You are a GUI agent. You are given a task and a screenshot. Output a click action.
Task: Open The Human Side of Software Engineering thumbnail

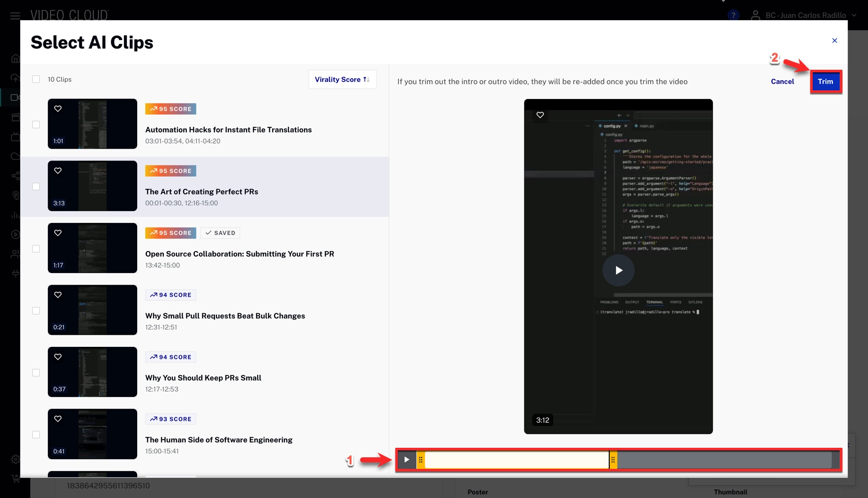(92, 434)
